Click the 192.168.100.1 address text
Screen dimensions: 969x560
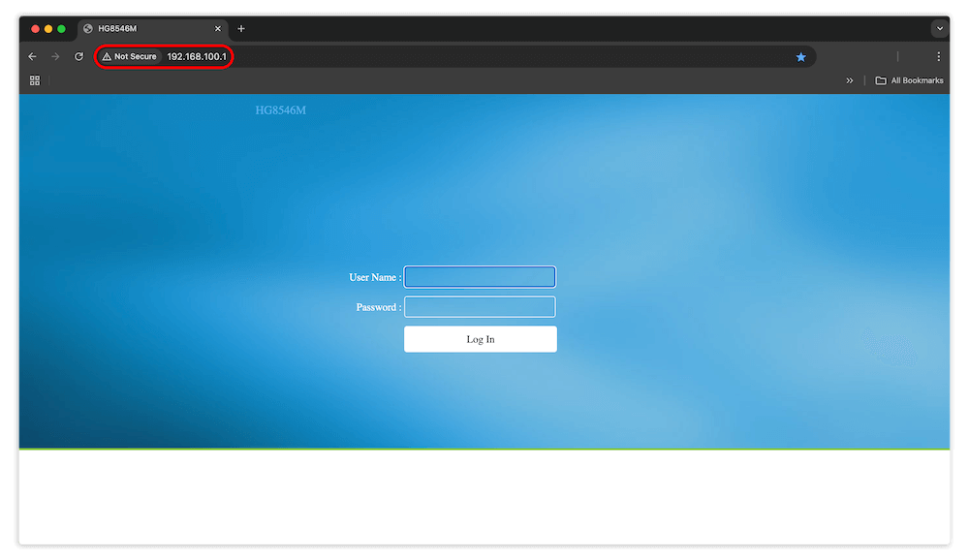click(197, 56)
